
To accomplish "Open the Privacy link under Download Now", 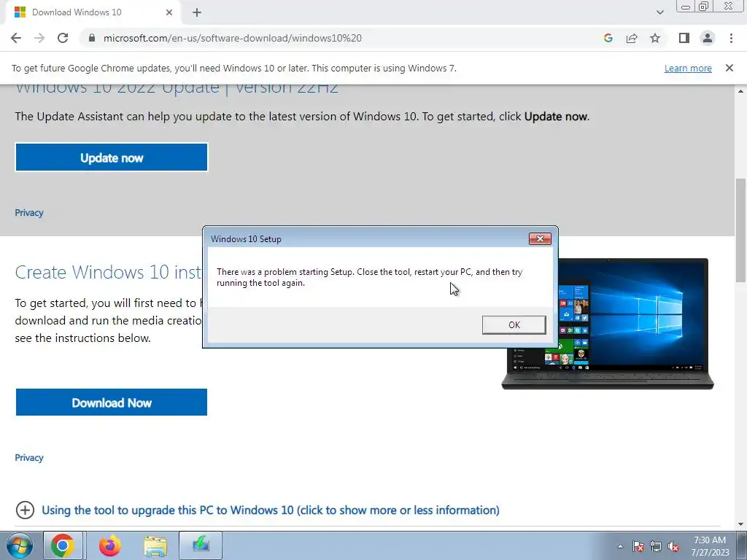I will pyautogui.click(x=29, y=458).
